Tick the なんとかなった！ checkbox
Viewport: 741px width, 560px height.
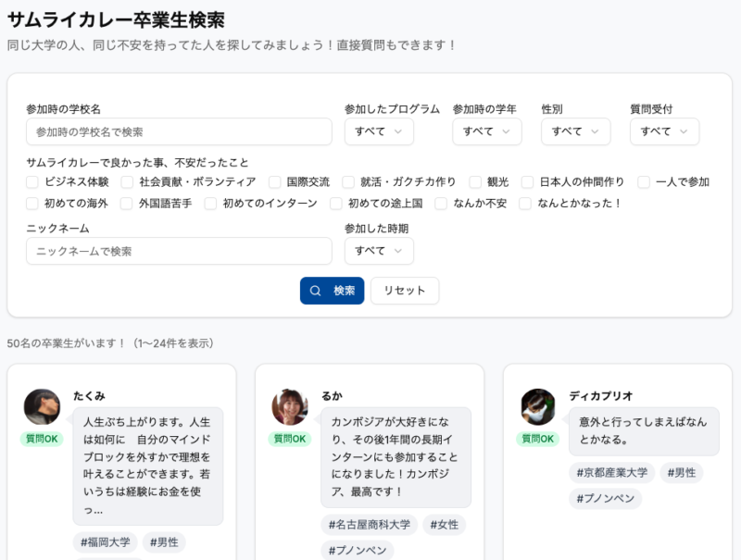click(525, 204)
